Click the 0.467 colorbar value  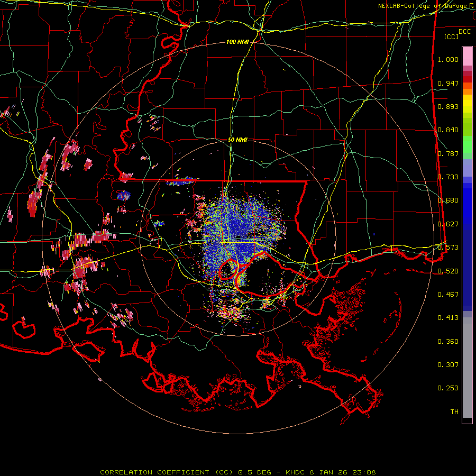pos(448,295)
